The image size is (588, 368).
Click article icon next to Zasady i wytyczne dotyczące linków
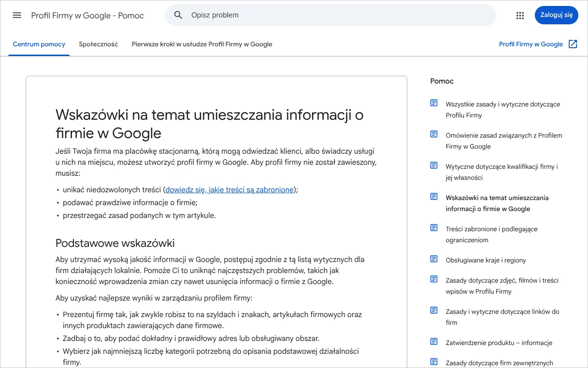(434, 310)
